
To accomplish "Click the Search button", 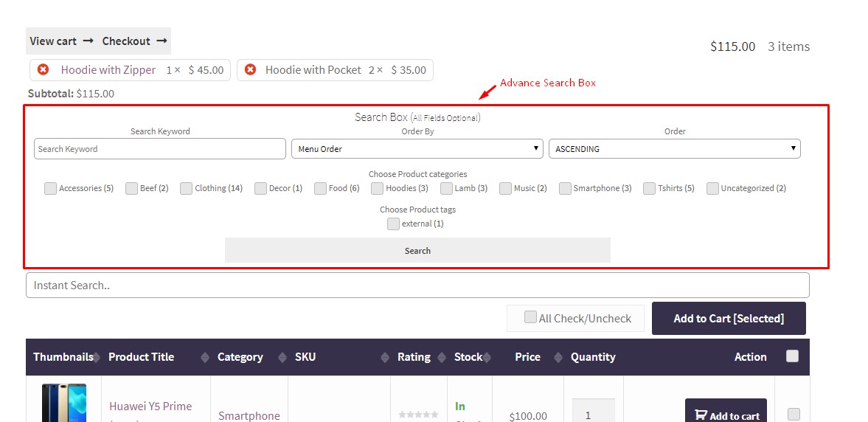I will coord(417,250).
